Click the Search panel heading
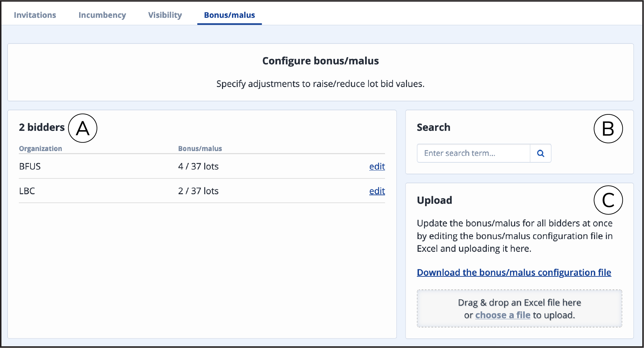This screenshot has width=644, height=348. pyautogui.click(x=433, y=127)
